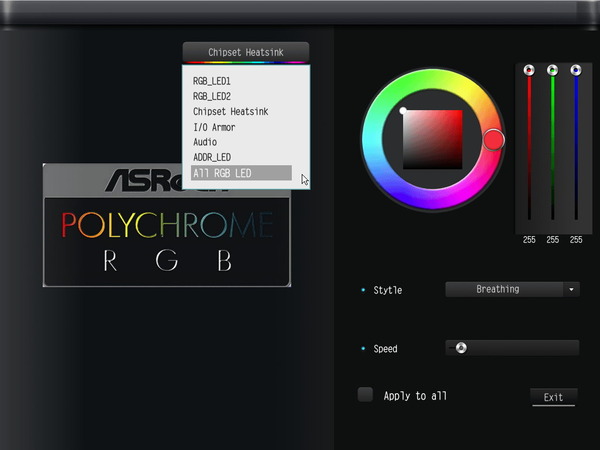Click the white picker dot in saturation square
This screenshot has height=450, width=600.
click(x=404, y=111)
